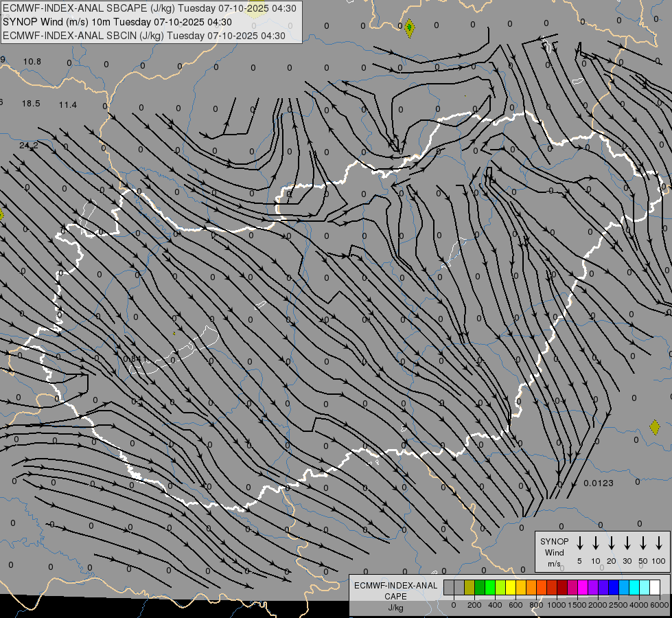672x618 pixels.
Task: Select the 50 m/s wind arrow in legend
Action: pos(643,543)
